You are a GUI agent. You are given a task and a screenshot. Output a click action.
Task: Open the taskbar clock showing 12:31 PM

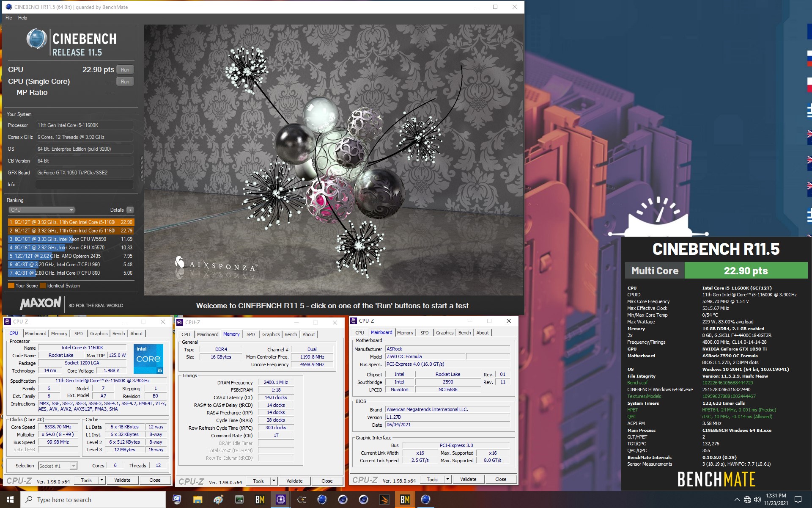tap(776, 500)
